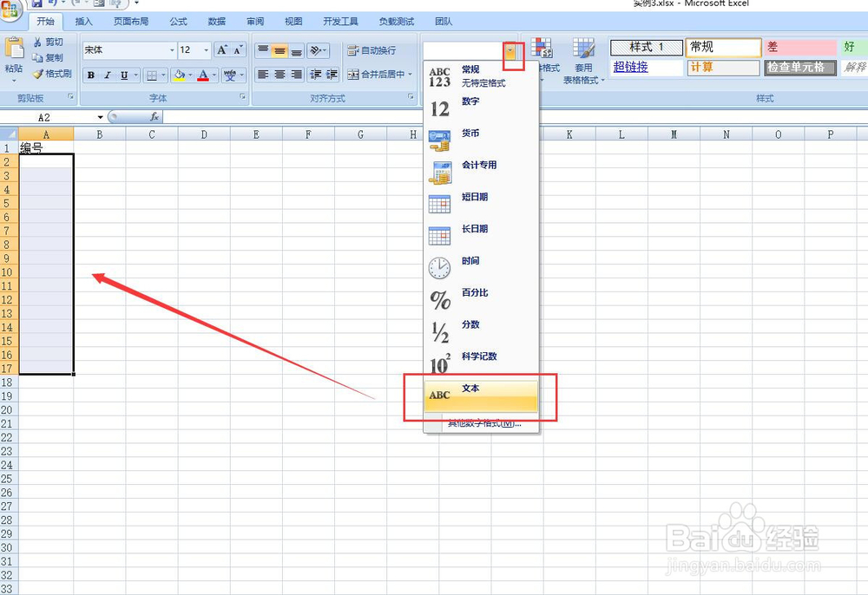Screen dimensions: 868x595
Task: Click the Paste (粘贴) icon
Action: tap(13, 49)
